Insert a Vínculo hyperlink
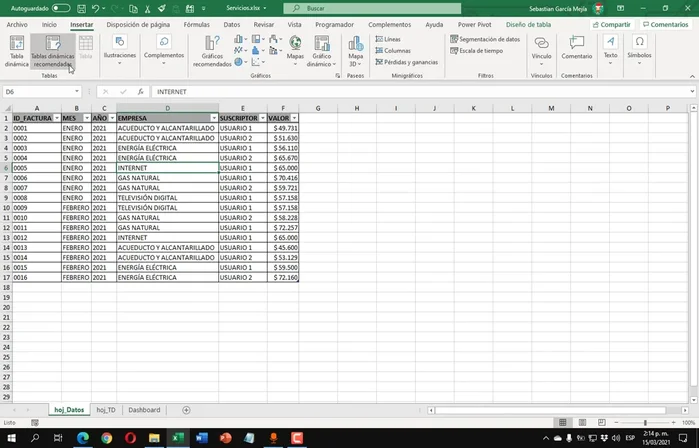 point(541,50)
